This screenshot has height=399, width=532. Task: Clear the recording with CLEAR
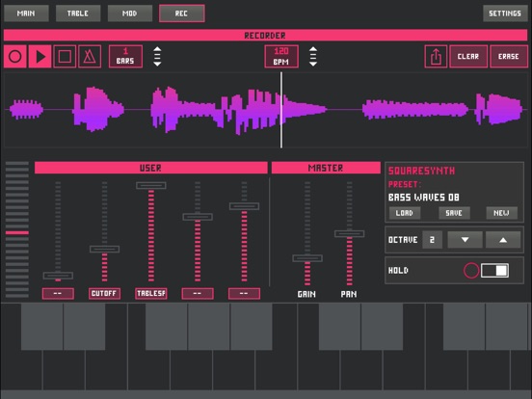click(468, 56)
